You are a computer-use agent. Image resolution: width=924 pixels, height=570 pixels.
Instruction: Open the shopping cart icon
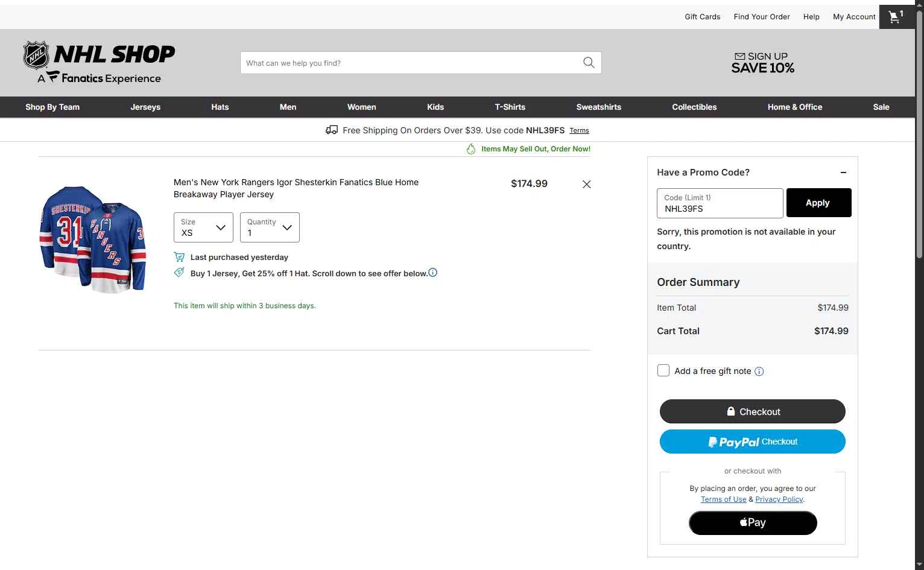[x=896, y=17]
